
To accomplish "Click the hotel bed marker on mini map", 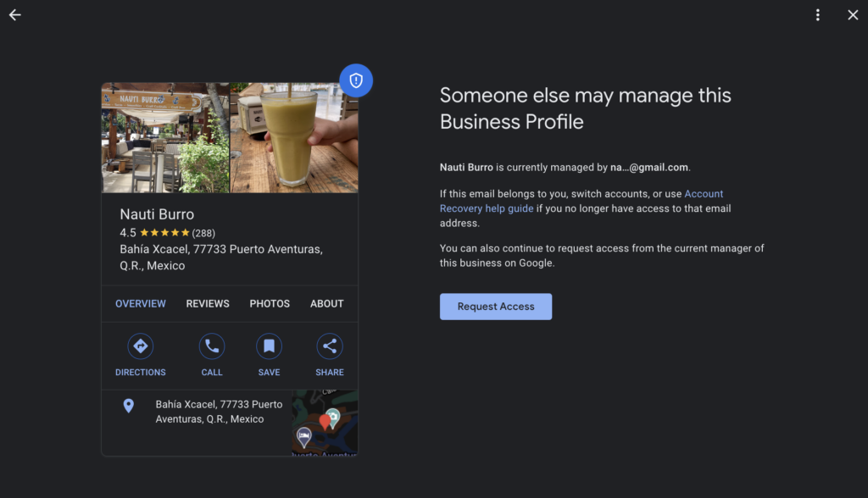I will click(x=304, y=437).
